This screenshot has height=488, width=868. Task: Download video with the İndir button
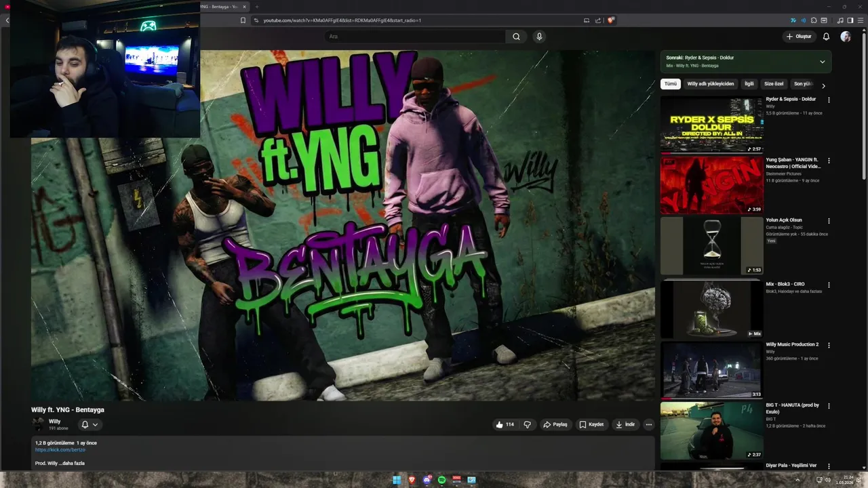coord(625,424)
